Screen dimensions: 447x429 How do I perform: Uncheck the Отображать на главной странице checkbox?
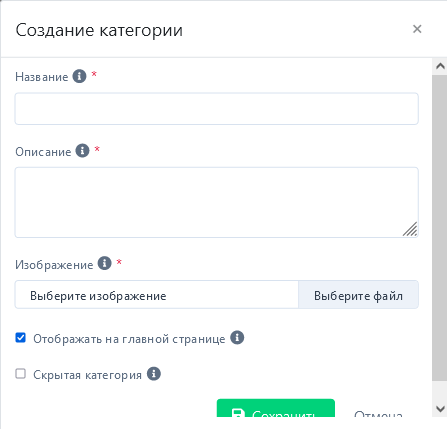[21, 338]
